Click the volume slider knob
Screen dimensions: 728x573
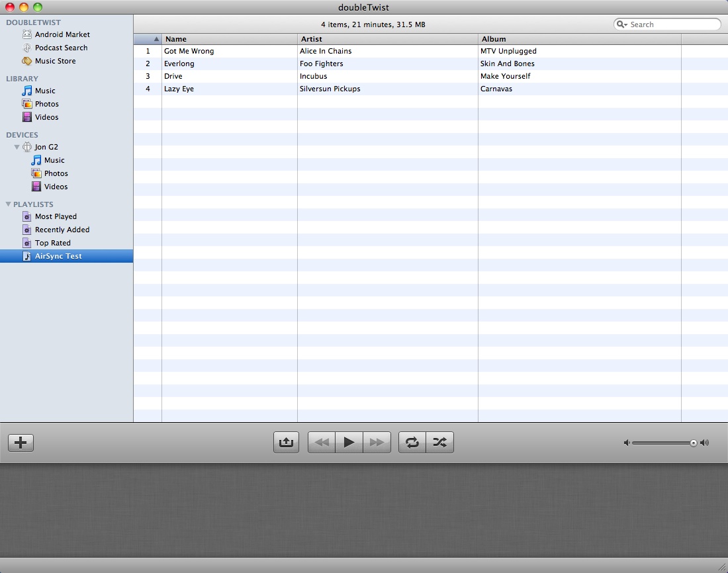click(693, 443)
